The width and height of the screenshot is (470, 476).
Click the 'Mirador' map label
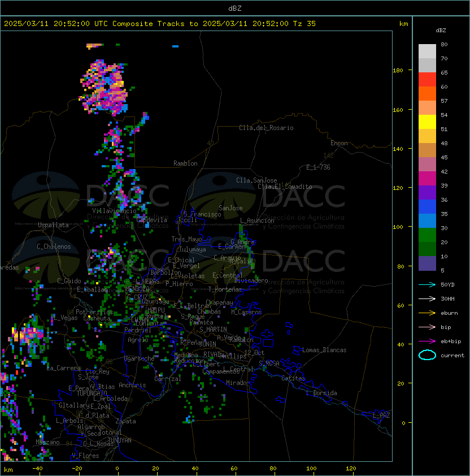(x=238, y=383)
